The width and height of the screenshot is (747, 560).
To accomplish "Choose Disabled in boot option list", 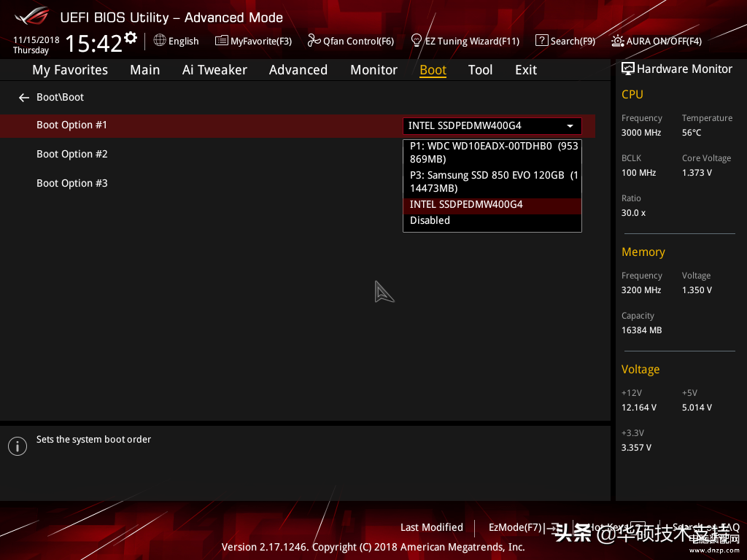I will tap(492, 220).
